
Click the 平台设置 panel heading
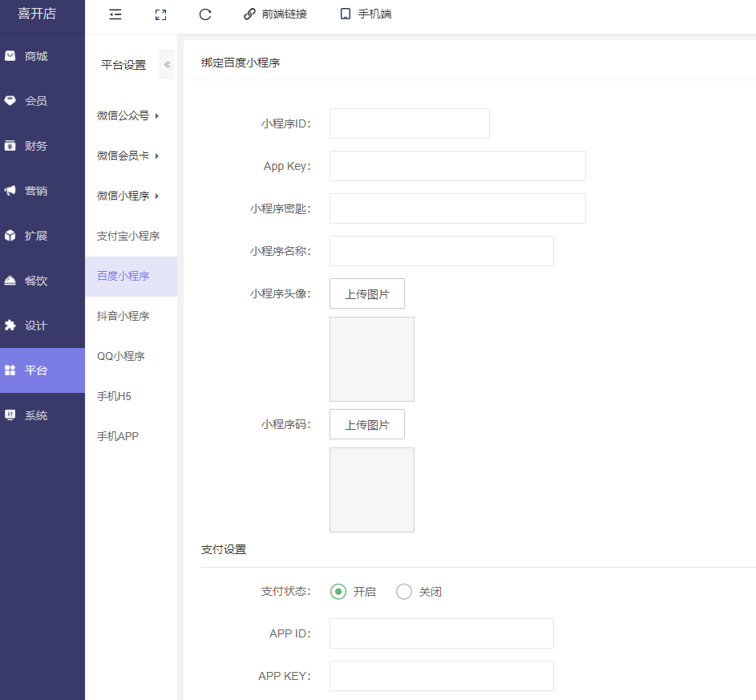tap(123, 65)
